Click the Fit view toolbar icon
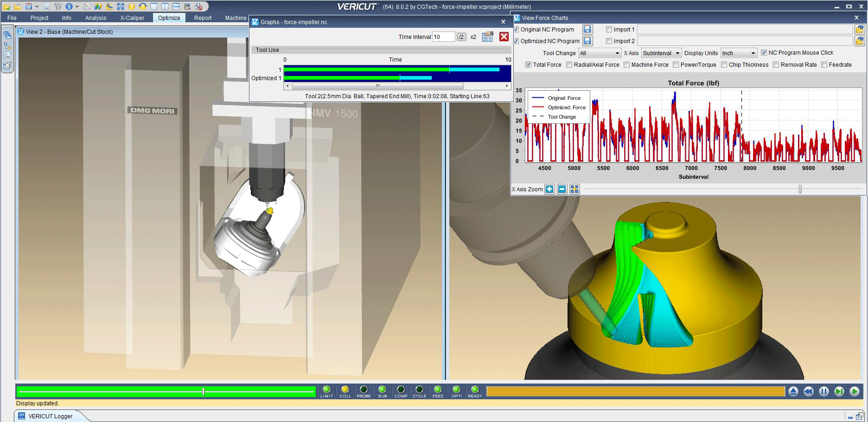This screenshot has height=422, width=868. click(121, 6)
